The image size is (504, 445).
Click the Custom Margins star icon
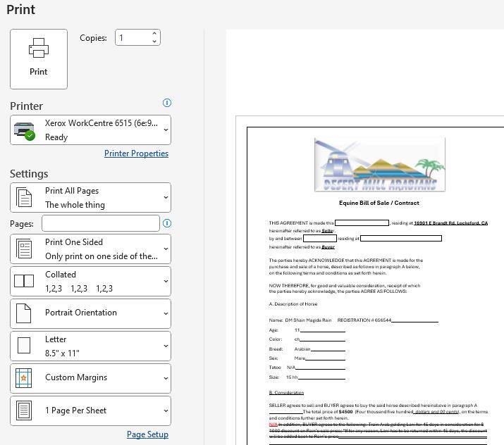pos(24,378)
